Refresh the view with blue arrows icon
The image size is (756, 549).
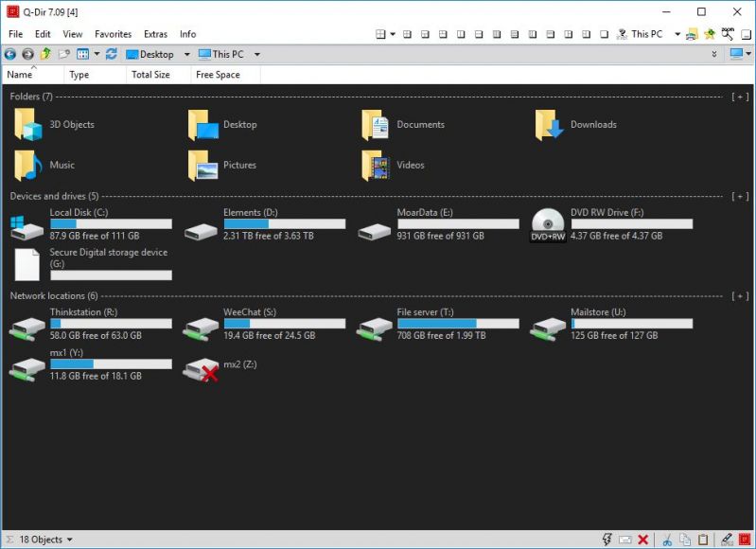point(112,54)
